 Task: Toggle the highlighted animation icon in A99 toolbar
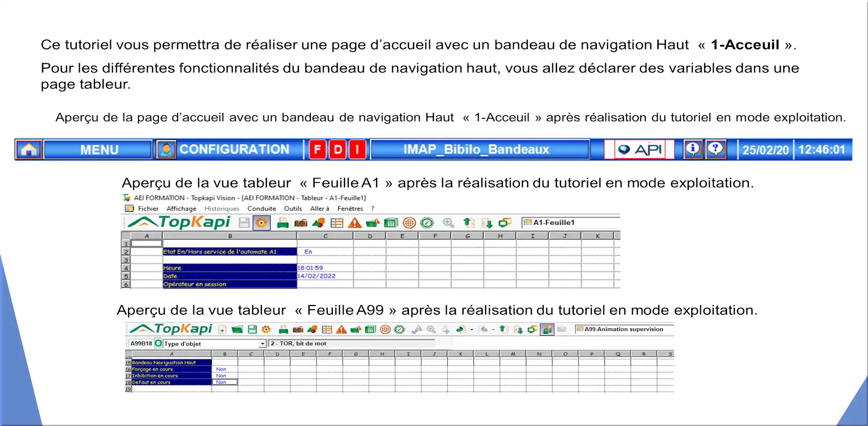(x=547, y=330)
